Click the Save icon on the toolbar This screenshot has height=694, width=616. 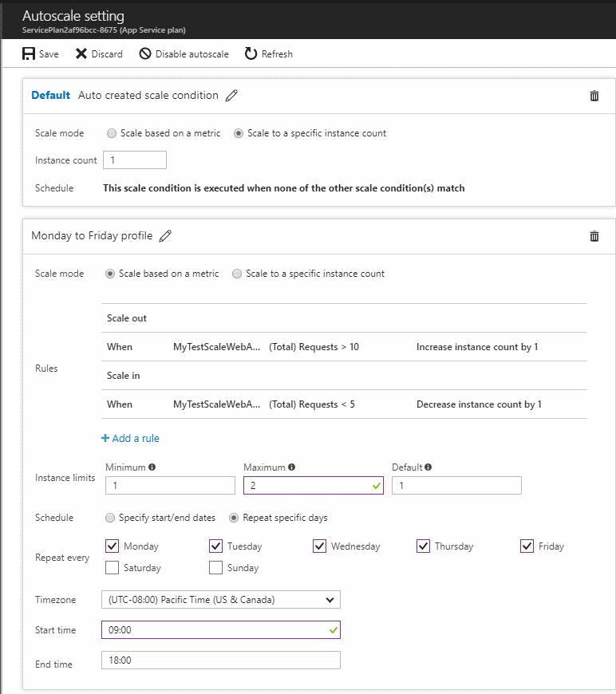click(x=29, y=54)
